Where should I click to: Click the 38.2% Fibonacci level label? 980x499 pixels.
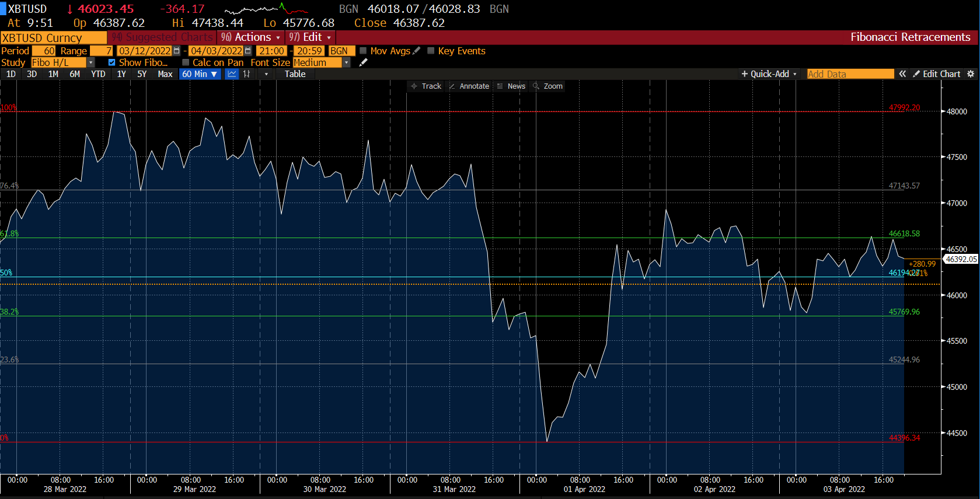(x=9, y=312)
